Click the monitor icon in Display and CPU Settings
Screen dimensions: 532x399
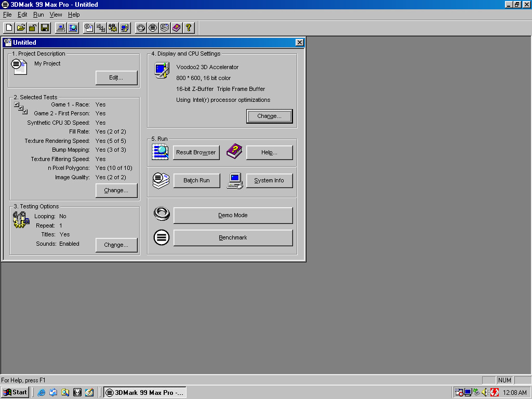point(162,70)
